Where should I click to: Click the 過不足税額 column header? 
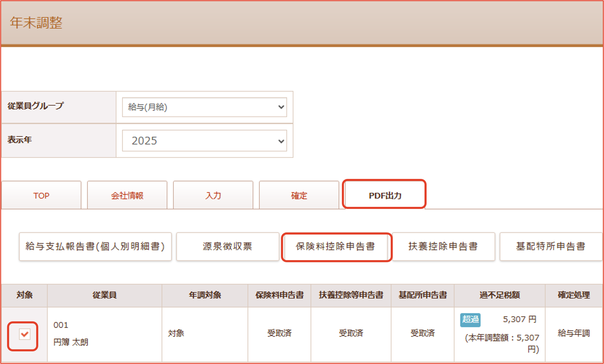499,295
